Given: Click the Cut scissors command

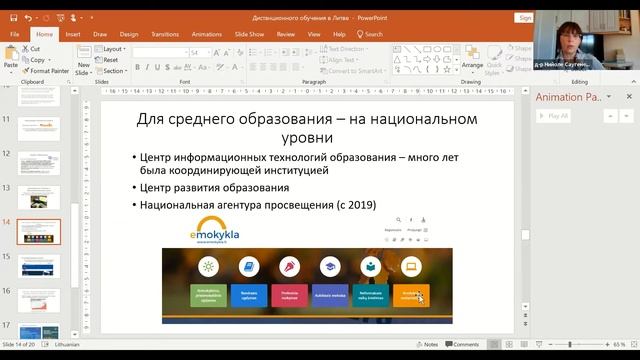Looking at the screenshot, I should pos(31,49).
